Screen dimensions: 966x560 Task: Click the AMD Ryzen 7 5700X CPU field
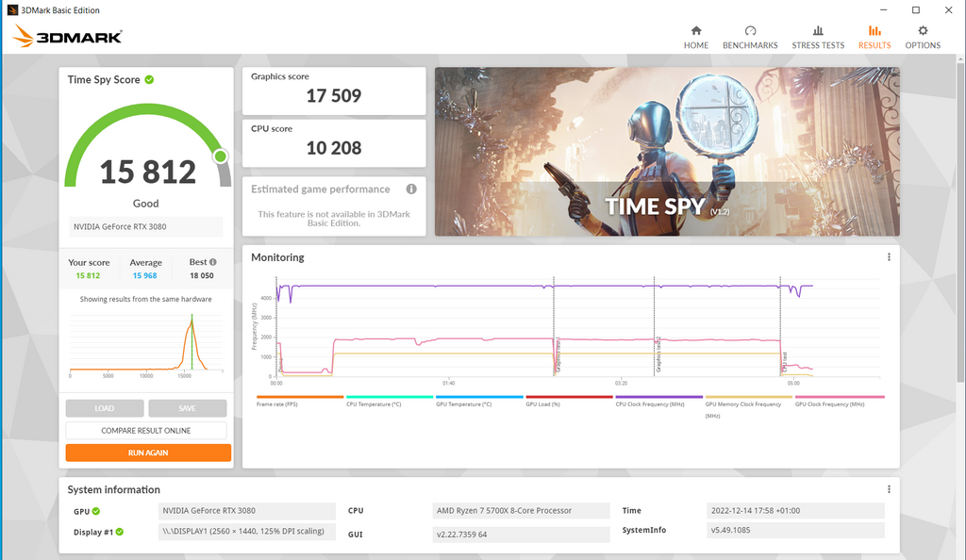tap(521, 511)
